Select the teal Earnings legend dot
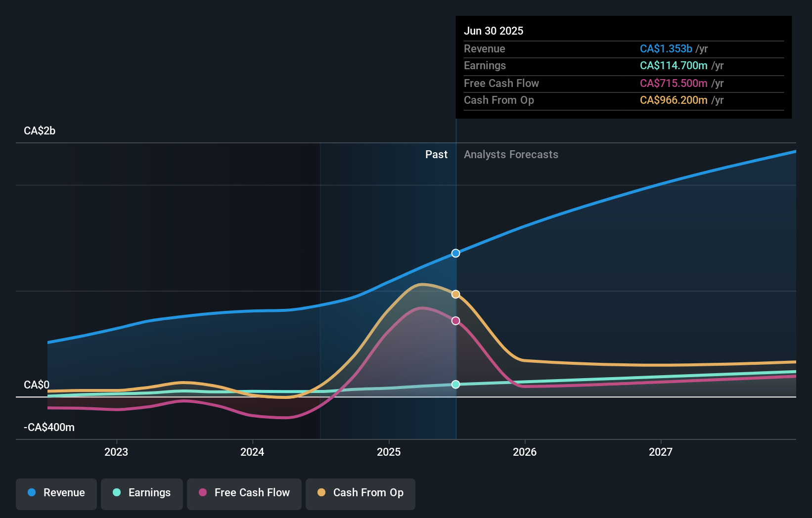The width and height of the screenshot is (812, 518). click(x=117, y=493)
